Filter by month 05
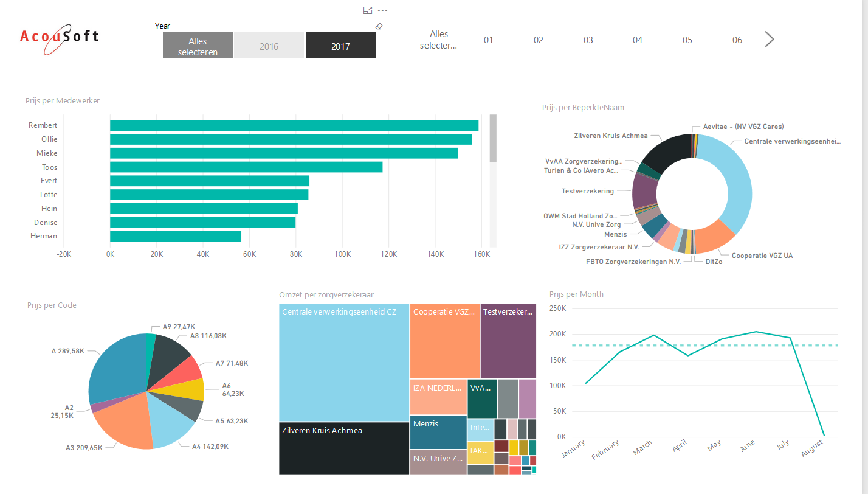Image resolution: width=868 pixels, height=494 pixels. (687, 40)
